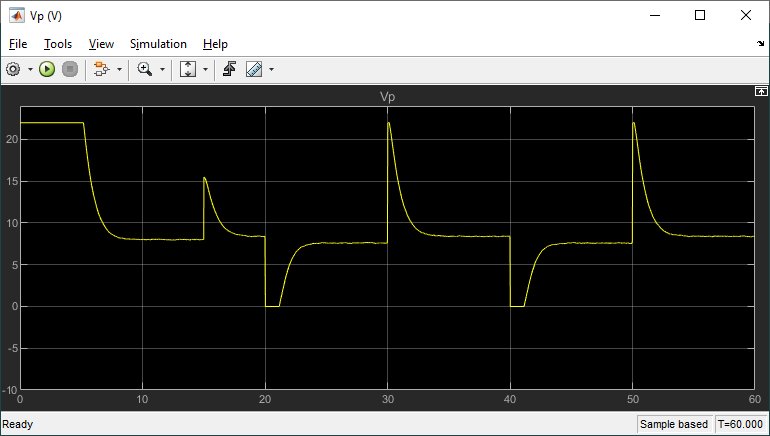Click the Highlight Simulink block icon
This screenshot has height=436, width=770.
(x=100, y=69)
